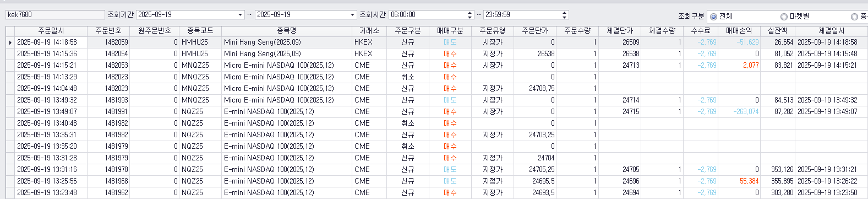Image resolution: width=868 pixels, height=199 pixels.
Task: Click the kek7680 account field
Action: pyautogui.click(x=55, y=15)
